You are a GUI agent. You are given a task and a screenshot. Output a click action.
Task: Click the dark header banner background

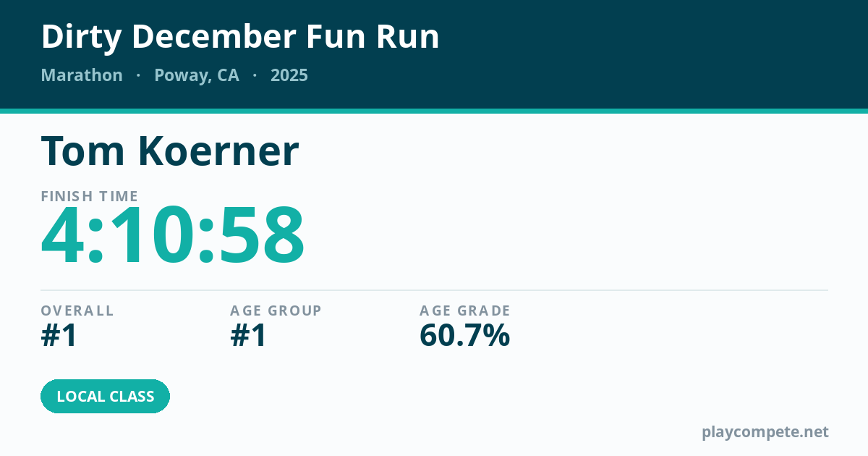coord(651,54)
